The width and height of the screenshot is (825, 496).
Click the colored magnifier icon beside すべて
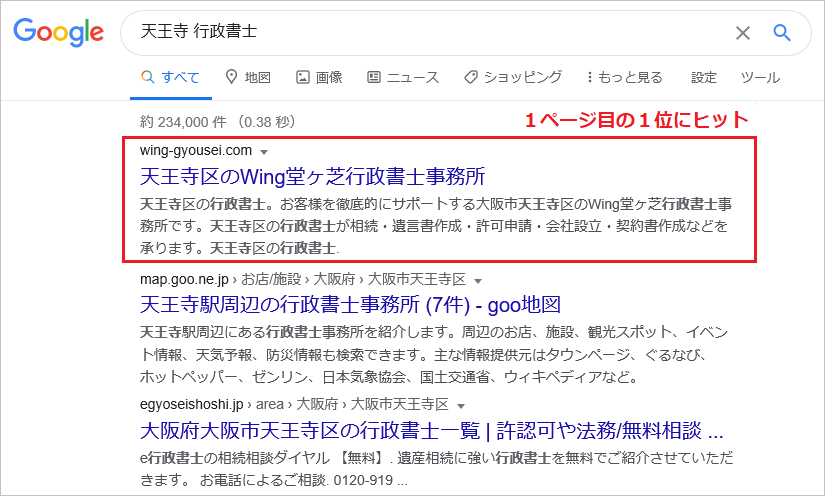[148, 77]
